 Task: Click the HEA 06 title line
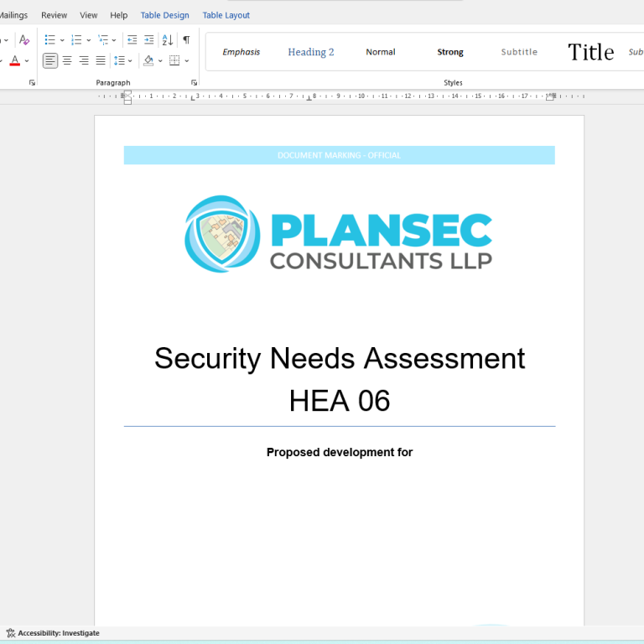(x=340, y=401)
